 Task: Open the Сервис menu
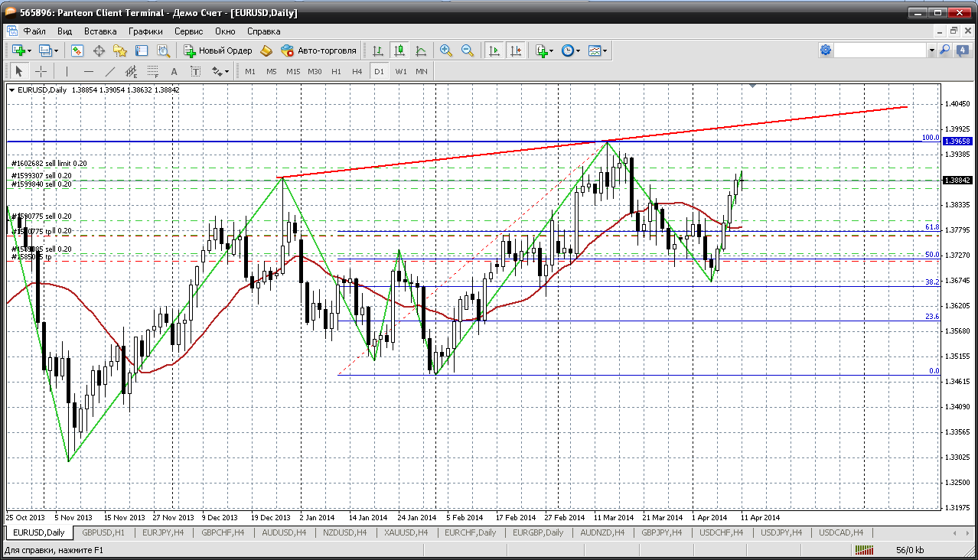pos(188,31)
